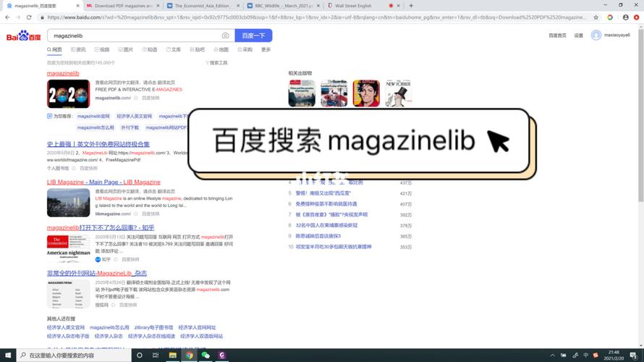Image resolution: width=644 pixels, height=362 pixels.
Task: Open Task View on the taskbar
Action: click(x=156, y=355)
